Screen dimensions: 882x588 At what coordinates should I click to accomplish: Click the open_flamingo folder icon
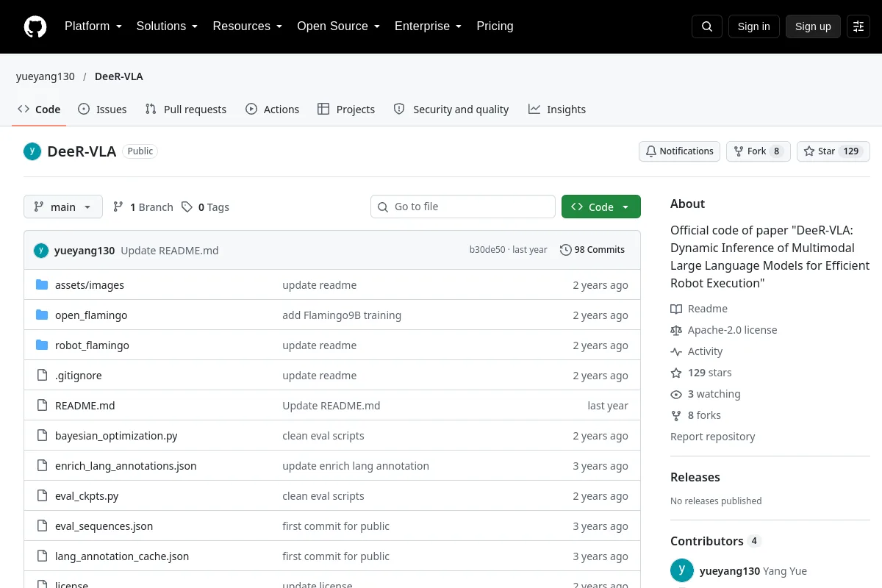pyautogui.click(x=42, y=315)
